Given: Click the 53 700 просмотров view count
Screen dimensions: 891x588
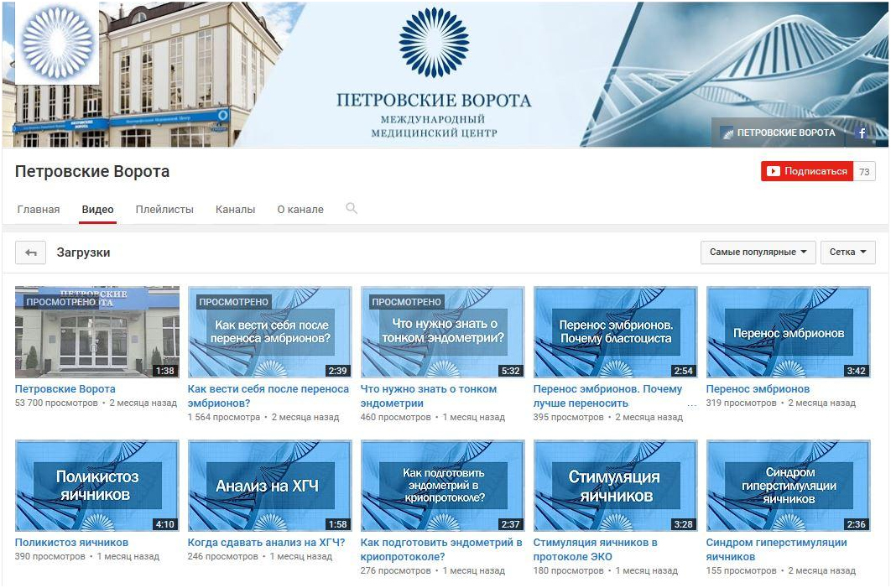Looking at the screenshot, I should (56, 403).
